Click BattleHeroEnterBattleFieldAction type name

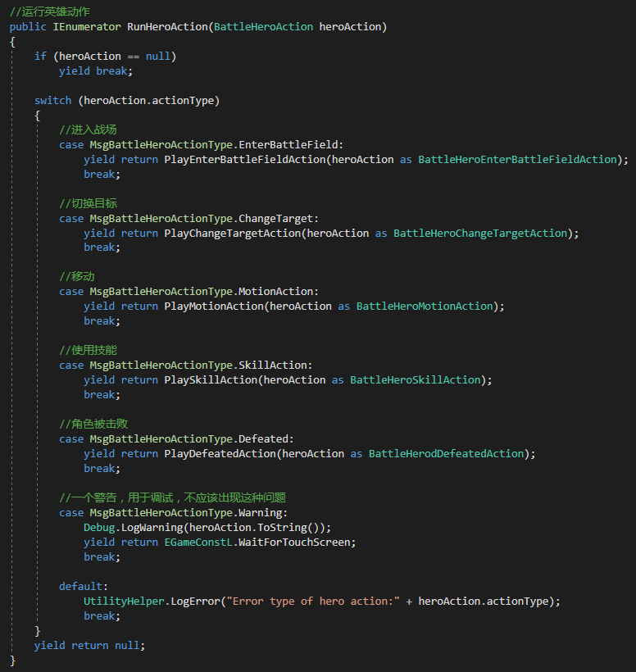(517, 160)
